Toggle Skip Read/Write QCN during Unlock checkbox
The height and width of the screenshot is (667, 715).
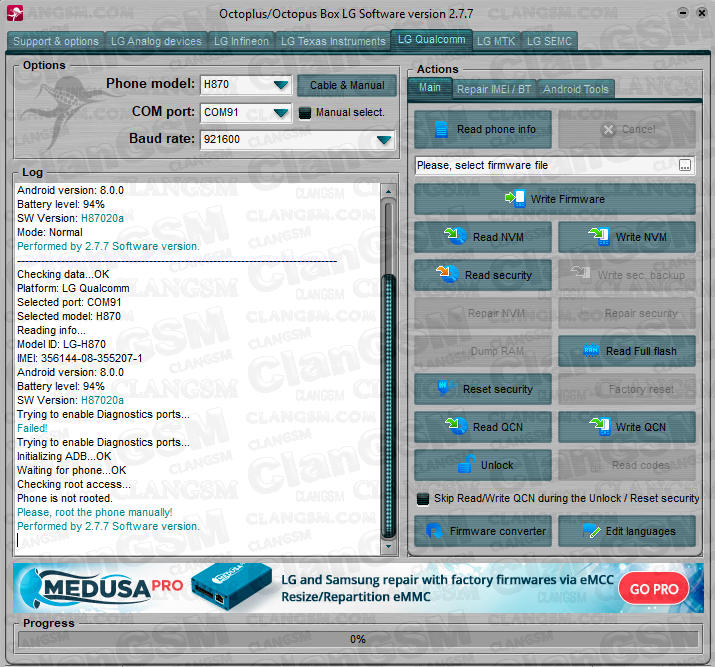[423, 499]
